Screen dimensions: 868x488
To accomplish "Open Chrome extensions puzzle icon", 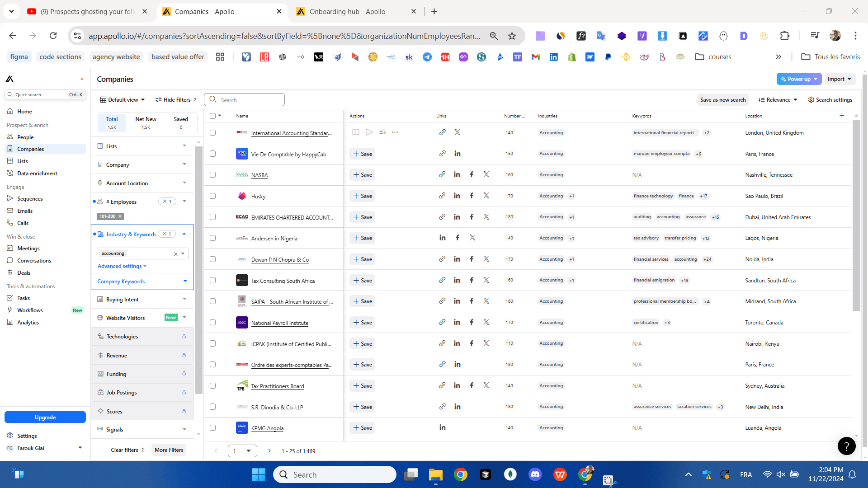I will (785, 36).
